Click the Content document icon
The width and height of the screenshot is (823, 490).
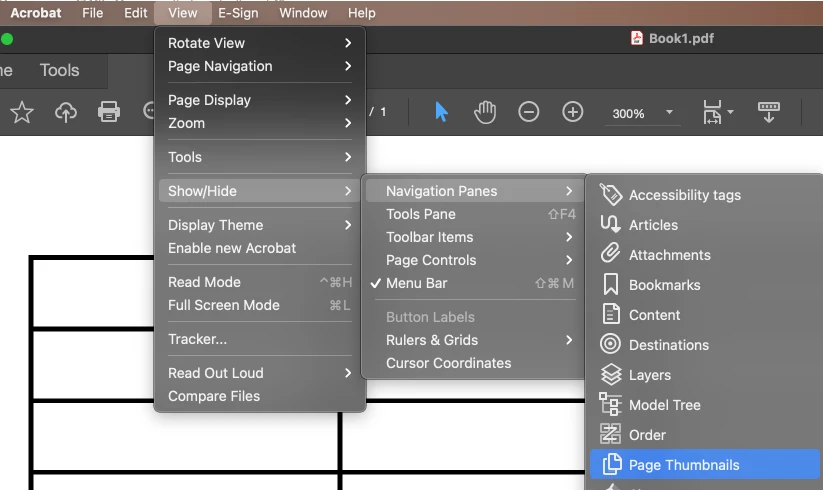(x=610, y=314)
